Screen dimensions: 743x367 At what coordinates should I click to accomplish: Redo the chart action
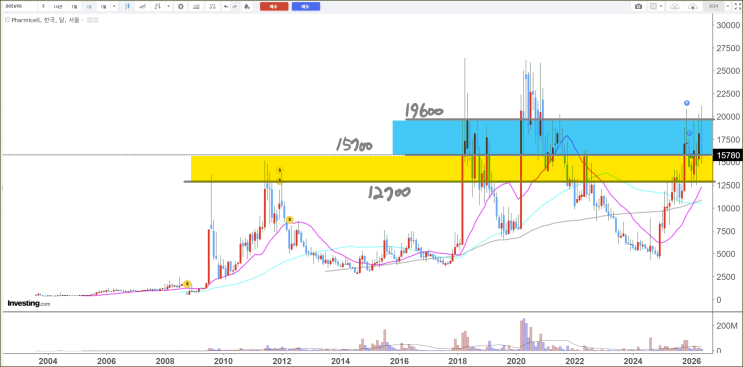click(x=235, y=6)
